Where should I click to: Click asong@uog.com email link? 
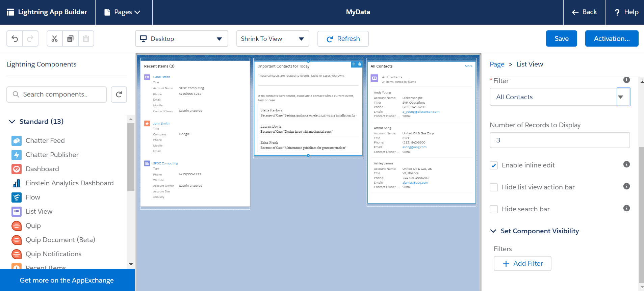coord(414,147)
